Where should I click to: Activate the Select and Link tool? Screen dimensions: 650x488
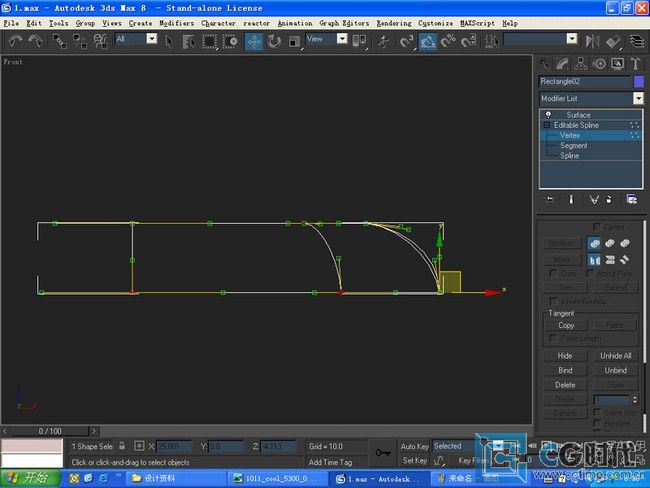[59, 41]
